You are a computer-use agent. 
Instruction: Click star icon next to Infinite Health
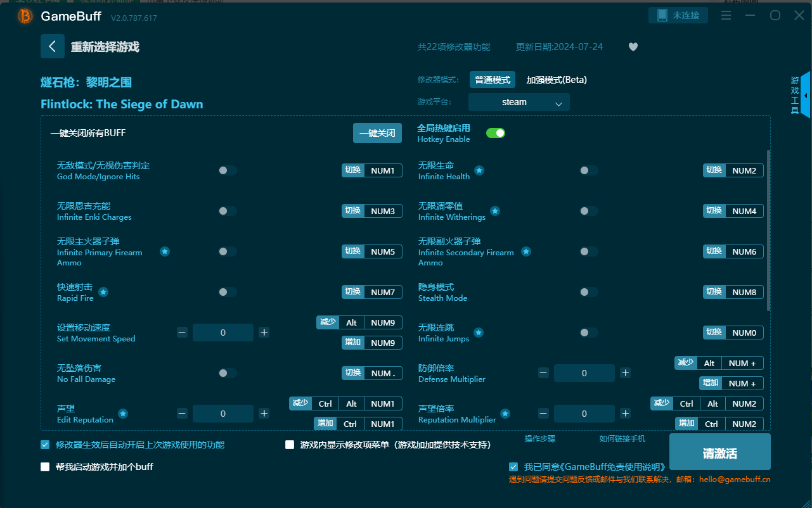[479, 170]
